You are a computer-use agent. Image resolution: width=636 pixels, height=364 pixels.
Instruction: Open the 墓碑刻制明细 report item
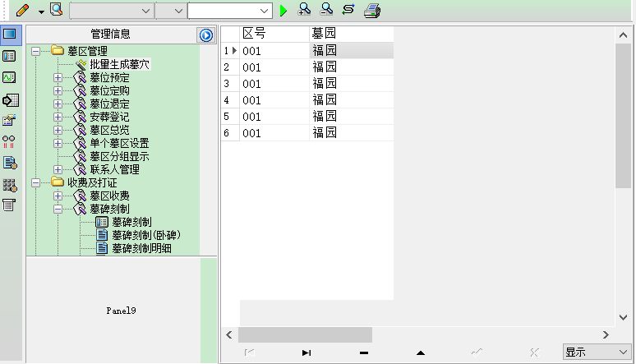tap(141, 248)
